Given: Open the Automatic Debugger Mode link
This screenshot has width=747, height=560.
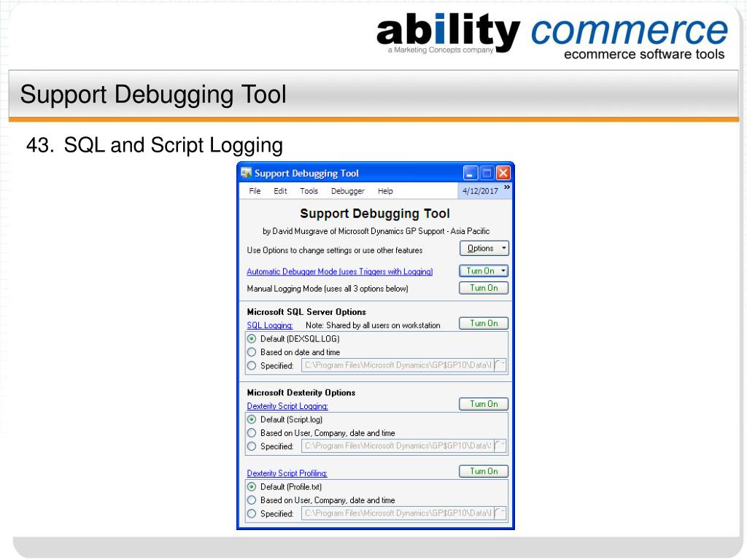Looking at the screenshot, I should (x=340, y=271).
